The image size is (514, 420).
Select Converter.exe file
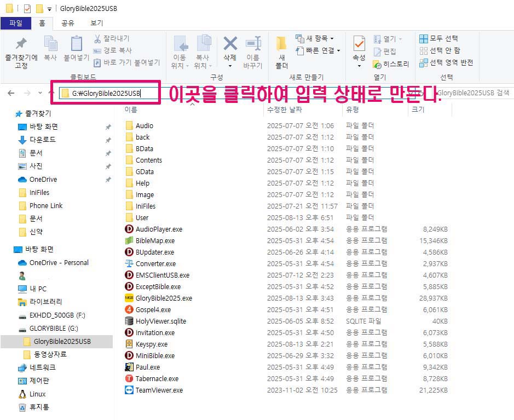click(x=155, y=263)
